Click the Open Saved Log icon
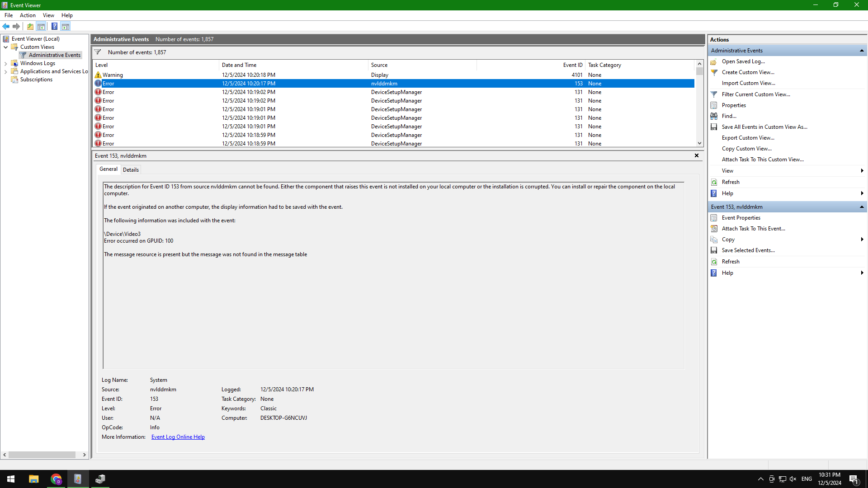Viewport: 868px width, 488px height. (x=714, y=61)
